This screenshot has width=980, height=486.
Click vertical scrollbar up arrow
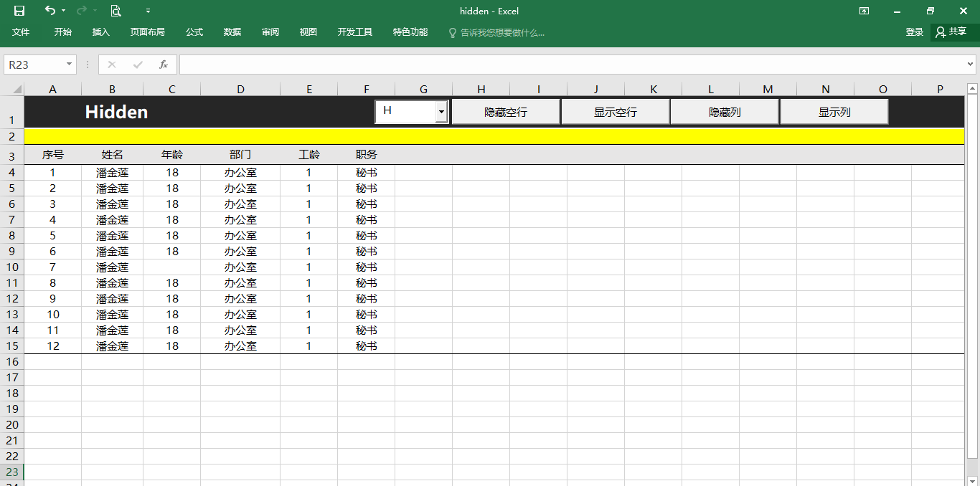[x=973, y=89]
